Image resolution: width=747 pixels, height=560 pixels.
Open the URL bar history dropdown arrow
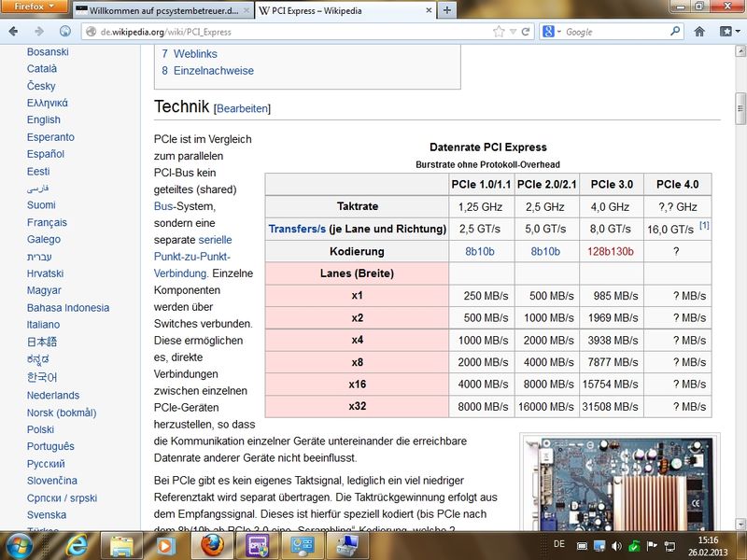point(513,31)
